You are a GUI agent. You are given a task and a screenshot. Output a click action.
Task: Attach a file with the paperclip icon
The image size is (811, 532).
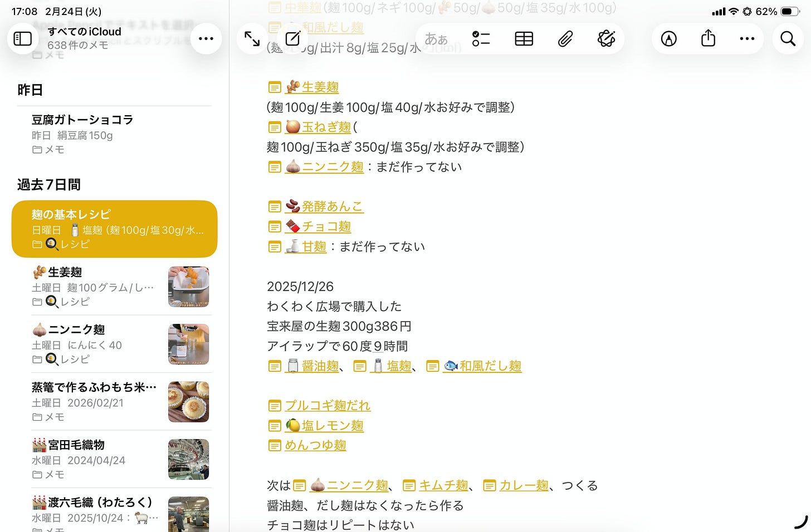[x=565, y=38]
